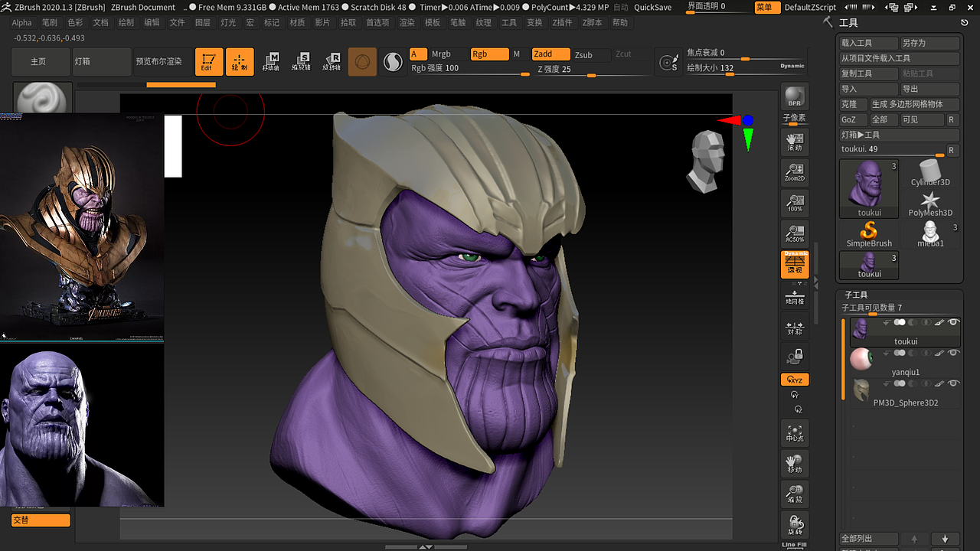Click the sculptris half-sphere icon
This screenshot has width=980, height=551.
click(393, 62)
